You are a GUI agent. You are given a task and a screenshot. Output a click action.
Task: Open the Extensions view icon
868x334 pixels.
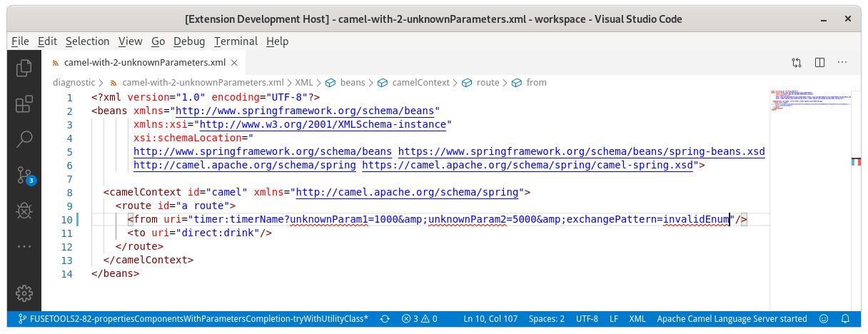pyautogui.click(x=24, y=103)
